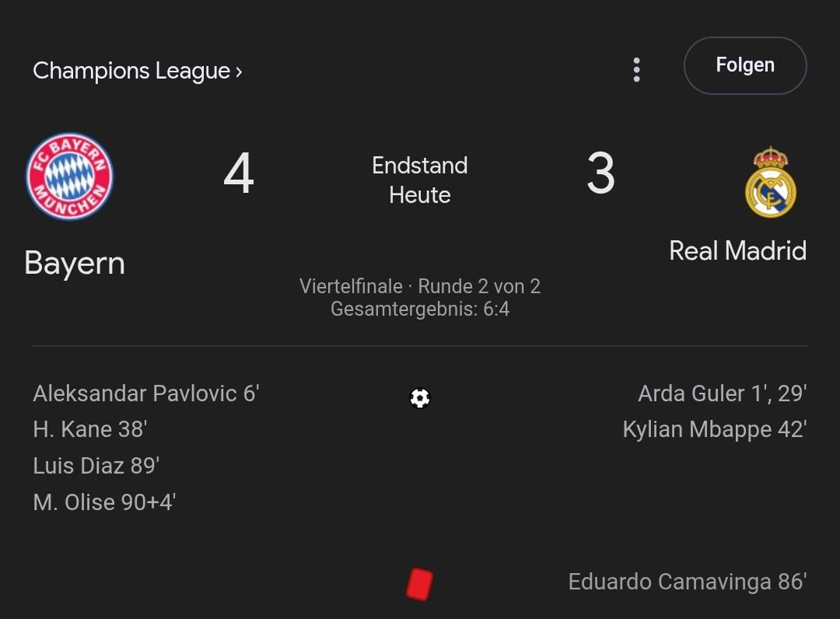Viewport: 840px width, 619px height.
Task: Click the red card icon
Action: pos(419,584)
